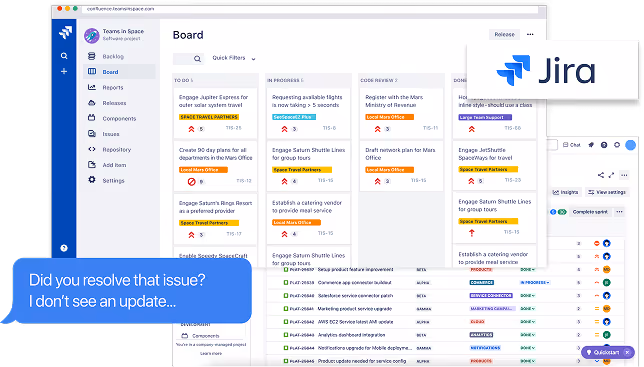Click priority icon on Marketing product service upgrade row
Image resolution: width=644 pixels, height=367 pixels.
pos(597,309)
